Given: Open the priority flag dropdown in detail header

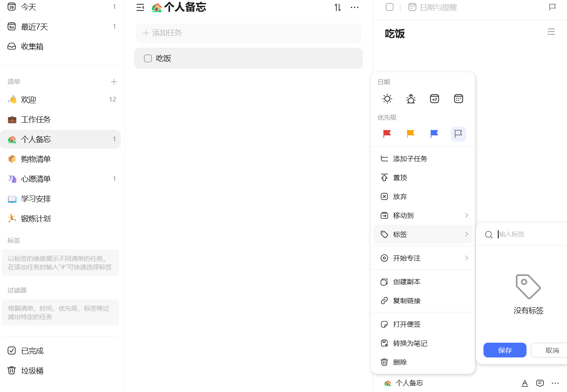Looking at the screenshot, I should coord(552,7).
